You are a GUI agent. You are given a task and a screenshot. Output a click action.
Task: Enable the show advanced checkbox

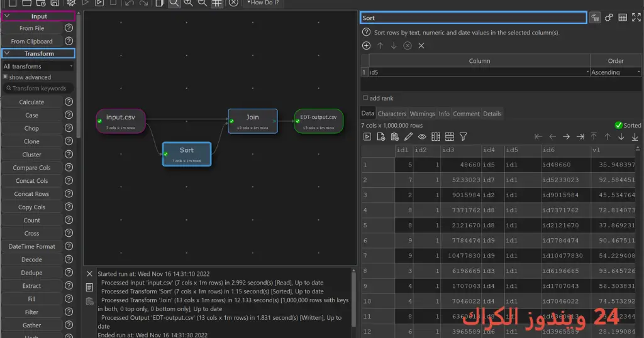tap(5, 77)
